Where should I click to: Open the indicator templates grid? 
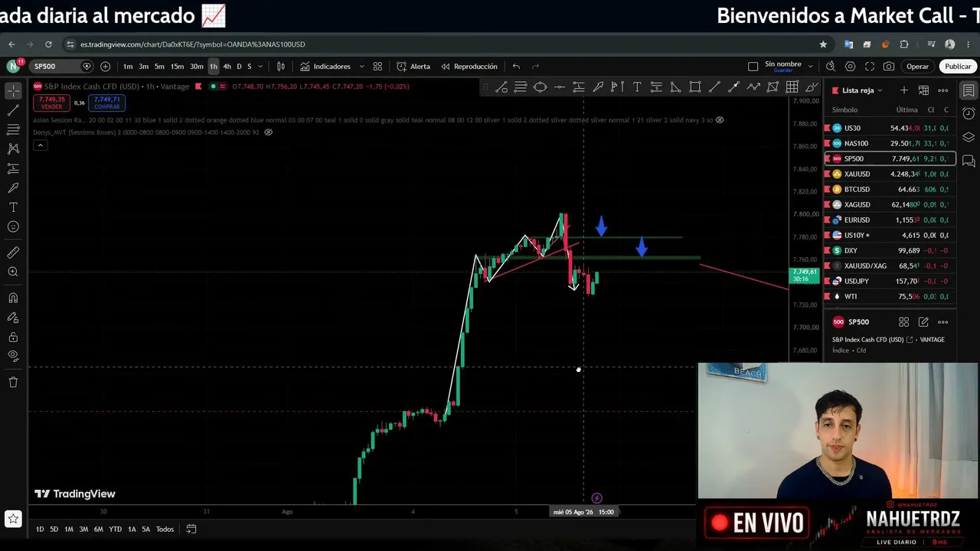[377, 67]
